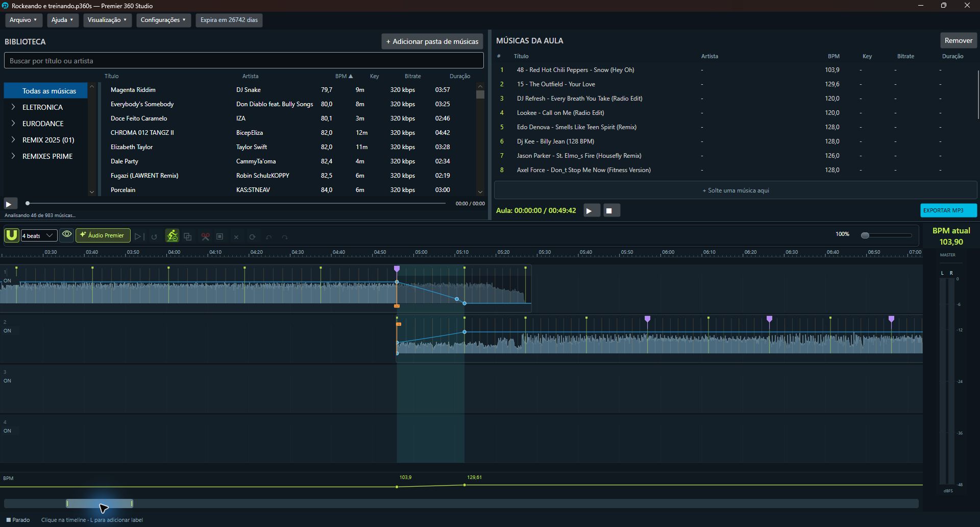The height and width of the screenshot is (527, 980).
Task: Click the redo arrow icon
Action: (x=285, y=237)
